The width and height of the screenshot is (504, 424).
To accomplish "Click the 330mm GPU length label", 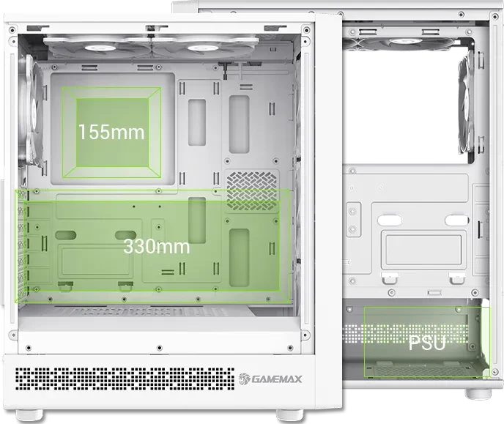I will 157,246.
